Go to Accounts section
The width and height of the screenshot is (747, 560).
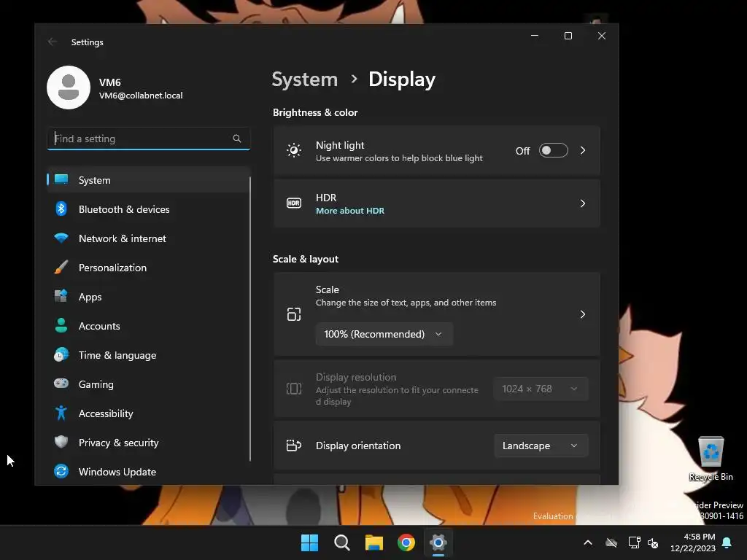149,326
